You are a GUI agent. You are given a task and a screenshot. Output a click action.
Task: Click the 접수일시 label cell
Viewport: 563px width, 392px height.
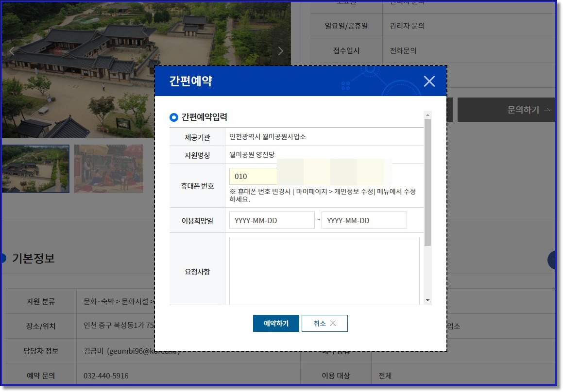[x=346, y=50]
